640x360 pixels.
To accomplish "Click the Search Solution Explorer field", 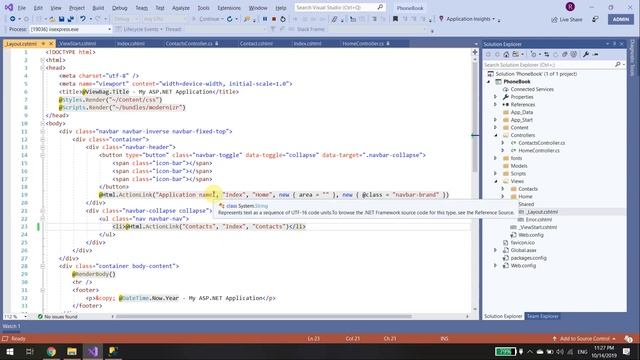I will [x=554, y=65].
